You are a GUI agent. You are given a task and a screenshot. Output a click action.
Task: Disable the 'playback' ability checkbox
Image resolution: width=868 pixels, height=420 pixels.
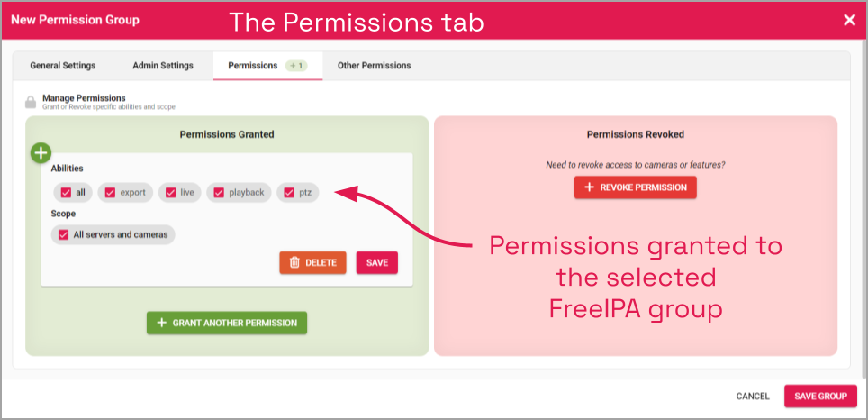pos(219,193)
